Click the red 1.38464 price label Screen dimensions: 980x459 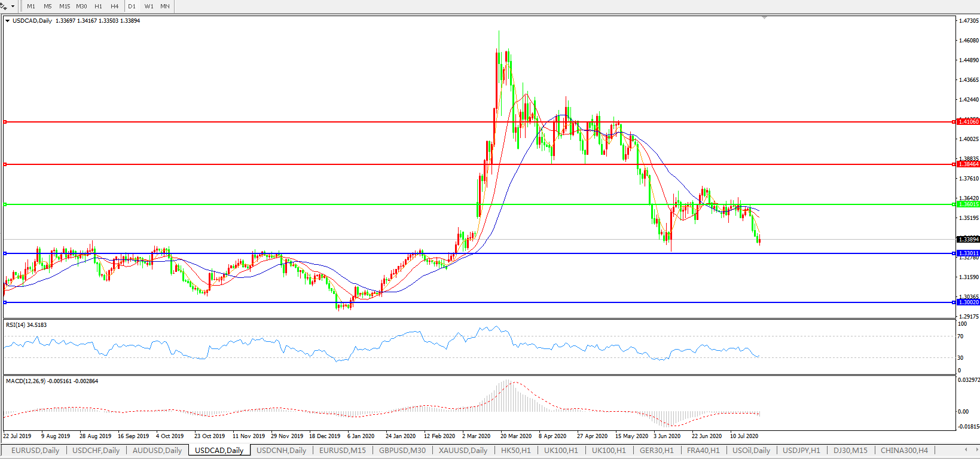968,164
